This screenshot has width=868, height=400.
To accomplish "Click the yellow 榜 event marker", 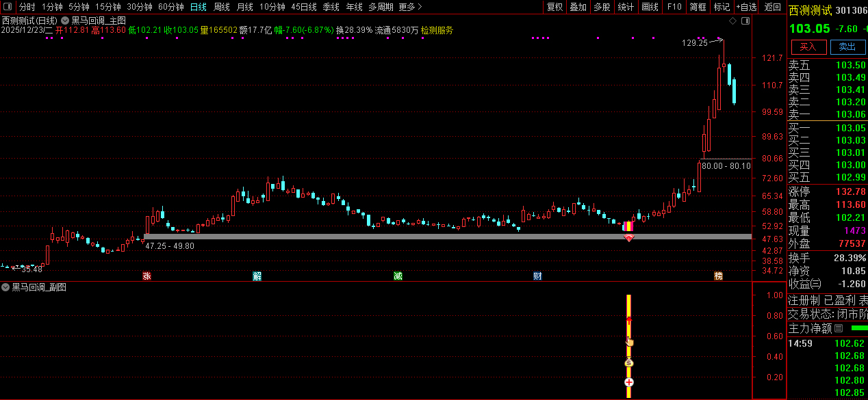I will pos(718,276).
